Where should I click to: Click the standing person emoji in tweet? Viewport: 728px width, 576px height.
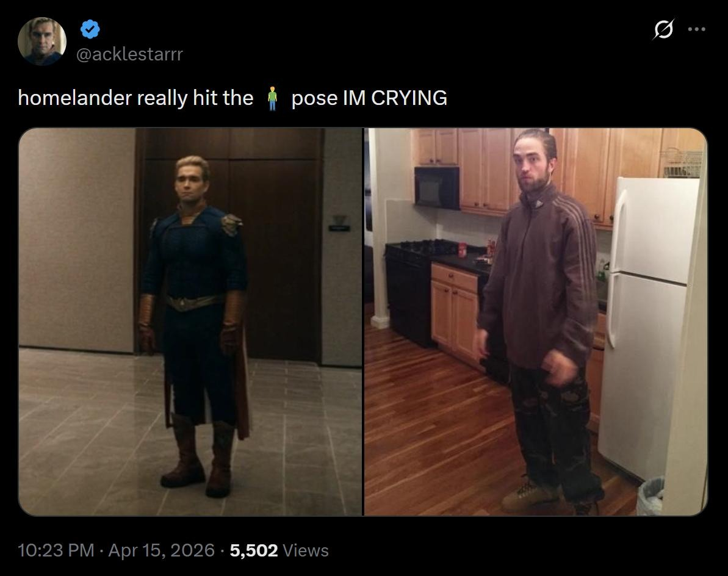pos(273,98)
